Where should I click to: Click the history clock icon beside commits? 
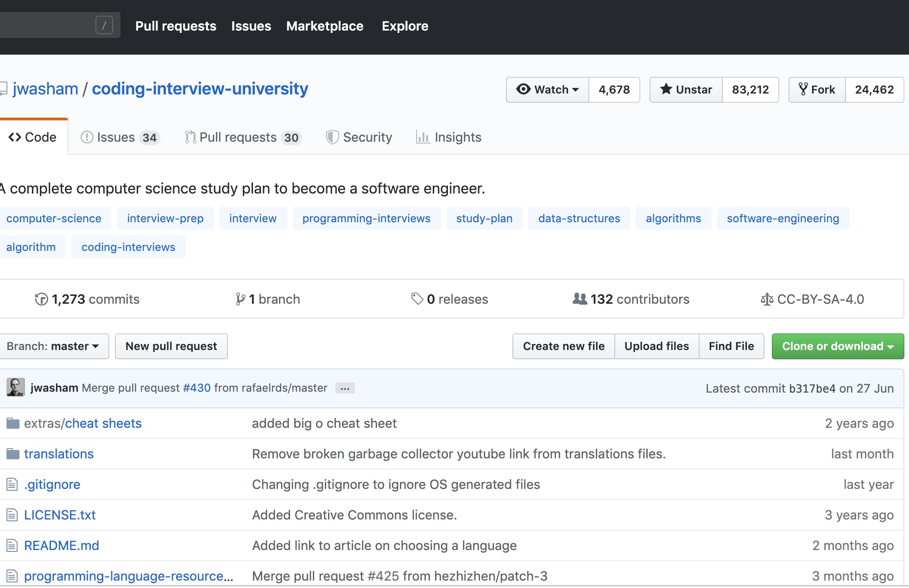click(41, 299)
